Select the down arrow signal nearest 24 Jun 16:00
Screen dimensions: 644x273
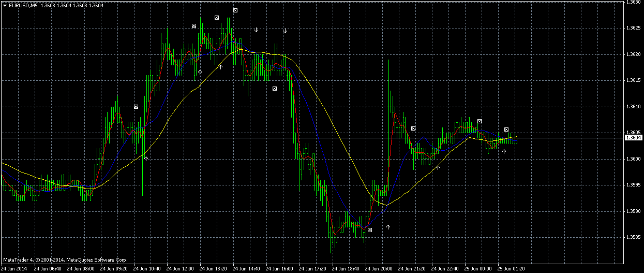[x=285, y=31]
